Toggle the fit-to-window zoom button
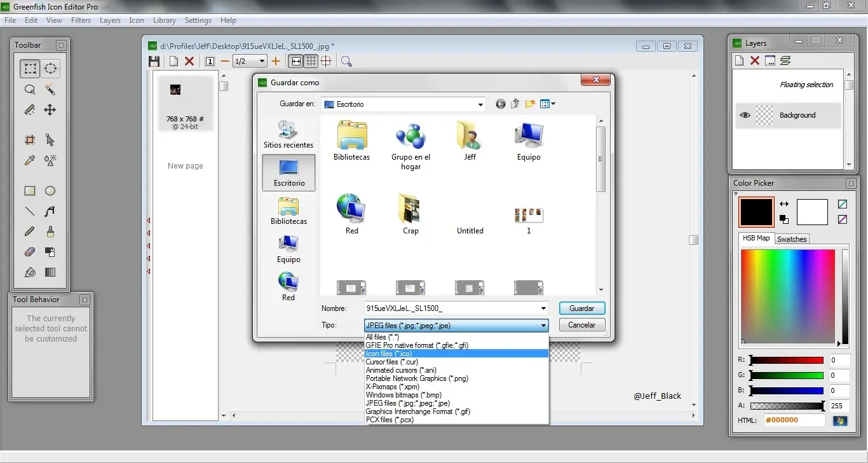 [x=295, y=61]
